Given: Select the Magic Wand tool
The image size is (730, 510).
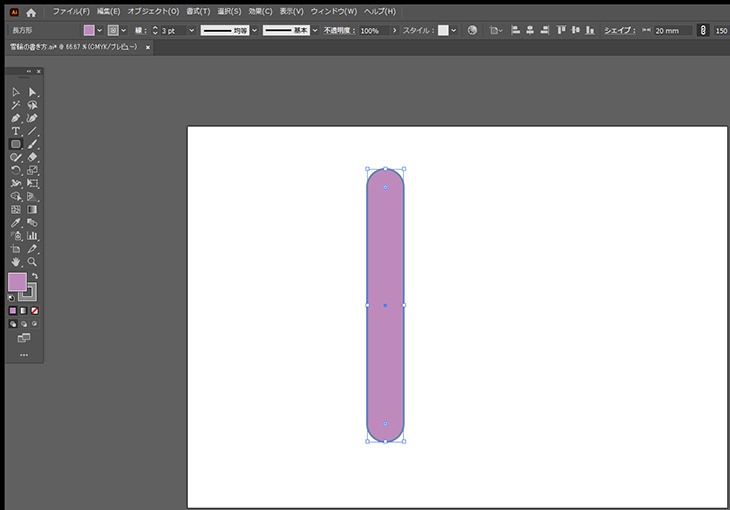Looking at the screenshot, I should click(x=15, y=105).
